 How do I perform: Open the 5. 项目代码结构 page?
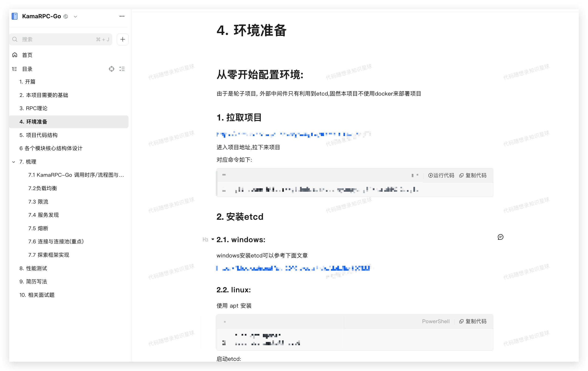click(38, 135)
